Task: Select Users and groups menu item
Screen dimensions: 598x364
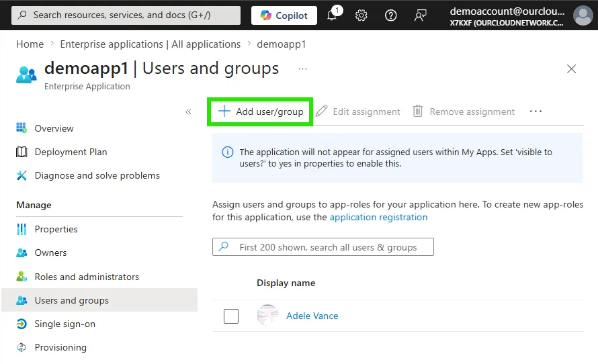Action: coord(99,300)
